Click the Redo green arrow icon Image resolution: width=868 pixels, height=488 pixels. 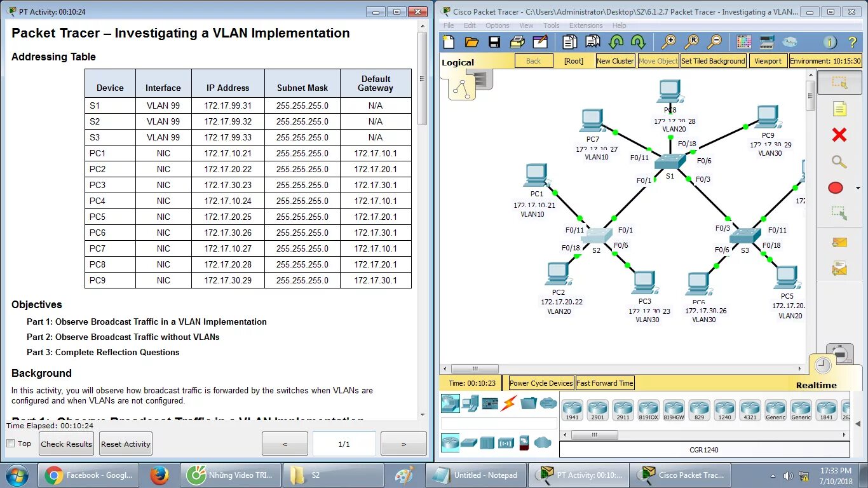pos(638,42)
